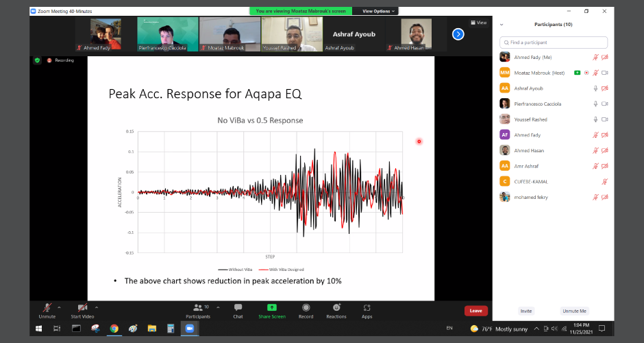
Task: Collapse the Participants panel using its chevron
Action: 501,25
